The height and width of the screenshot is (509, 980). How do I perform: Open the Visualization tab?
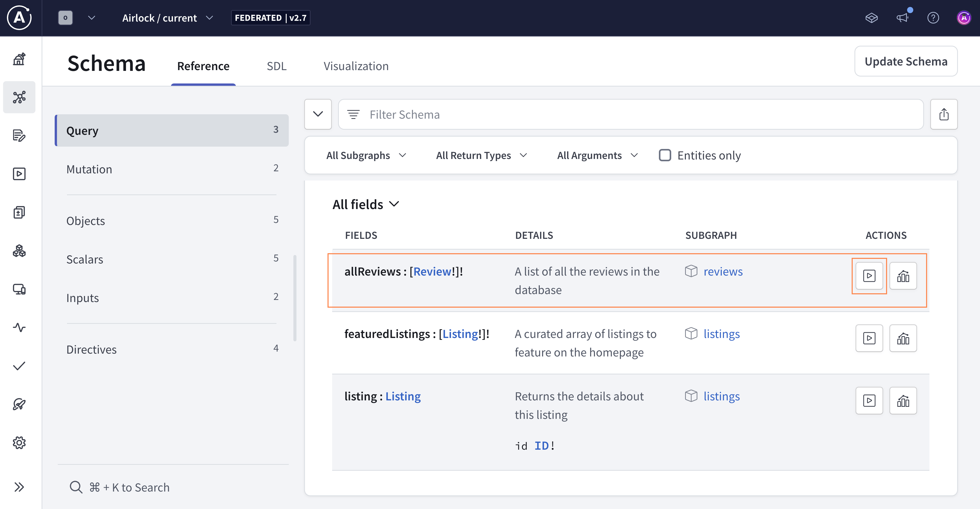(x=356, y=66)
